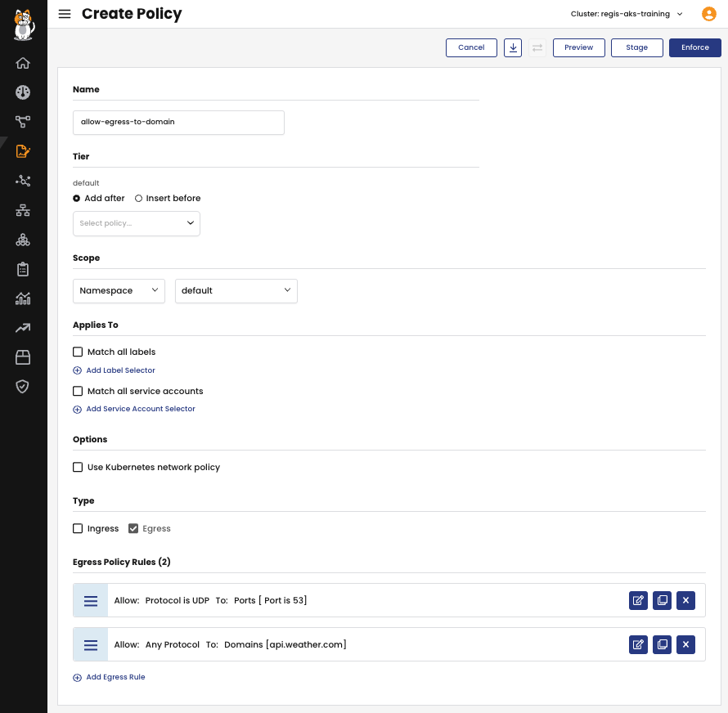Click the UDP Port is 53 rule text
This screenshot has width=728, height=713.
point(210,601)
